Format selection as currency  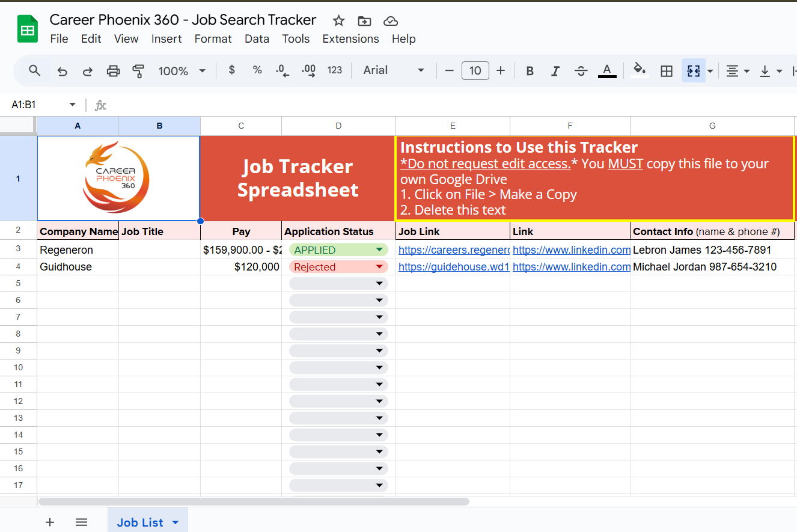[231, 70]
